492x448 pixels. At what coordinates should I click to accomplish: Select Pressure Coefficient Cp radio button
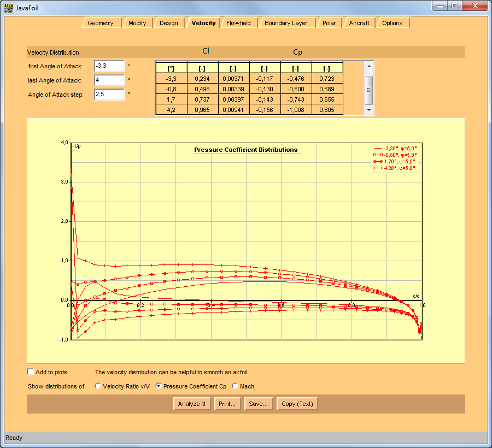(159, 386)
